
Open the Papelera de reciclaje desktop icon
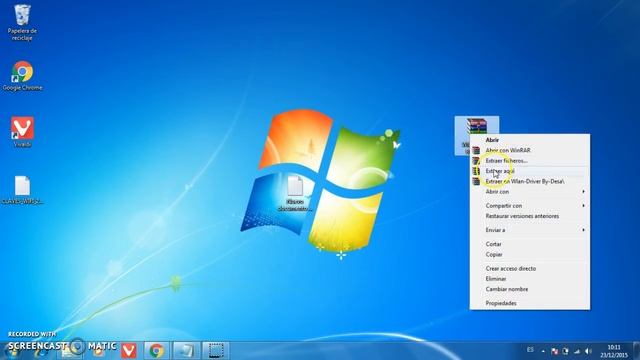click(x=22, y=22)
